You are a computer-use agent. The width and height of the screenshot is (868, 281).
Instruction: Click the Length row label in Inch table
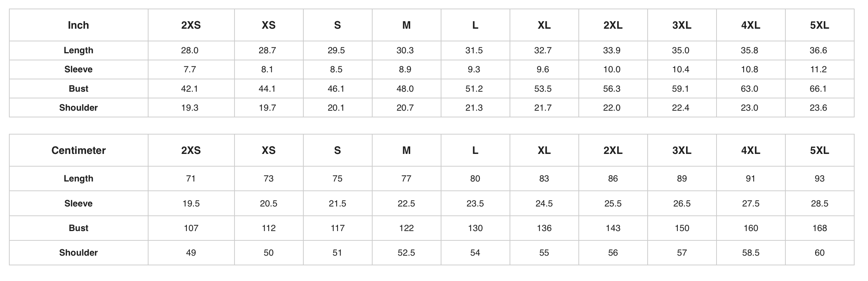click(78, 50)
